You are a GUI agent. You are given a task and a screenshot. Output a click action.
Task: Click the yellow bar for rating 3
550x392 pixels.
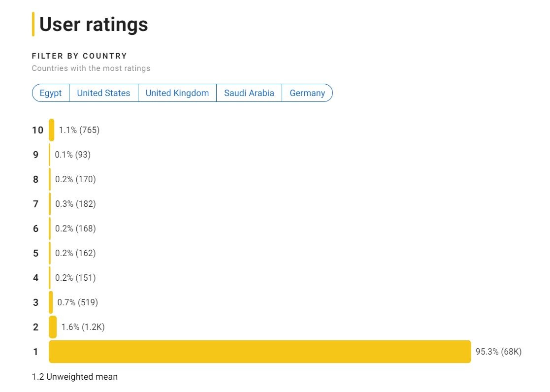coord(51,302)
